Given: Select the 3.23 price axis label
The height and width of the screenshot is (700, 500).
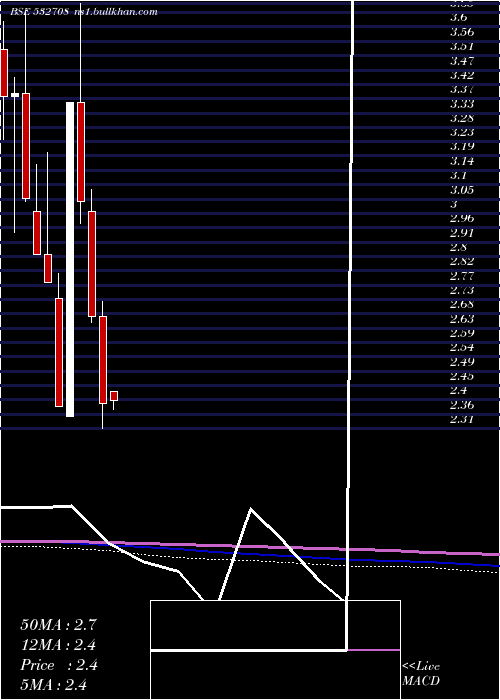Looking at the screenshot, I should click(462, 133).
